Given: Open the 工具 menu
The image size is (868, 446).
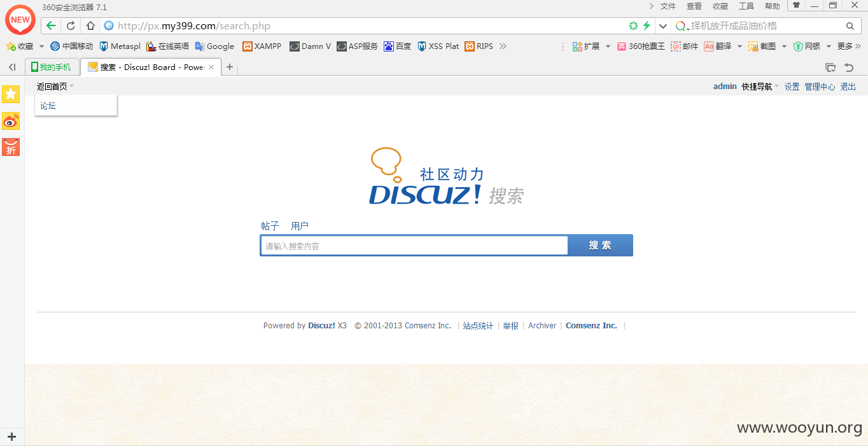Looking at the screenshot, I should (746, 6).
